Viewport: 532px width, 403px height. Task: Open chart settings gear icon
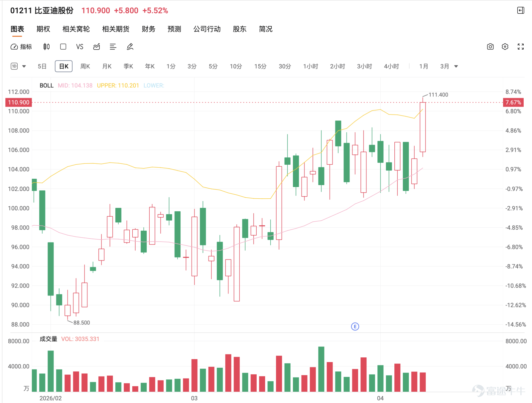click(x=505, y=47)
